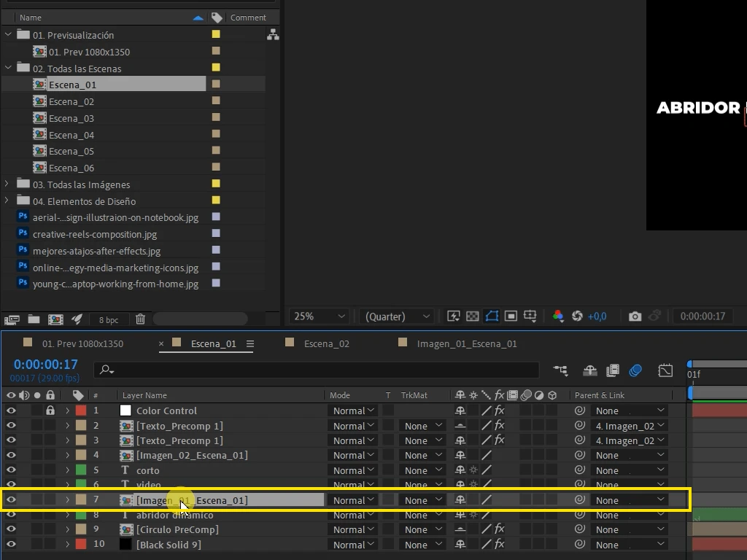Hide the Color Control layer eye

(11, 411)
